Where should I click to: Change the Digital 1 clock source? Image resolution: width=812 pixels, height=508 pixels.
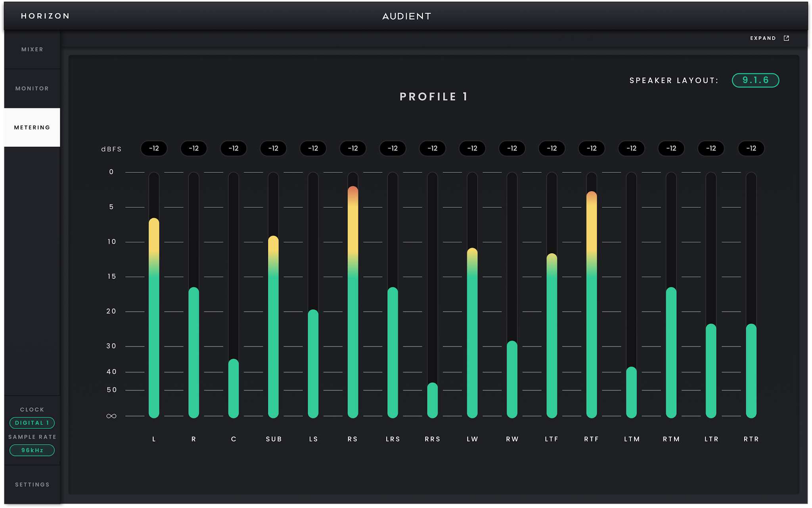point(32,423)
